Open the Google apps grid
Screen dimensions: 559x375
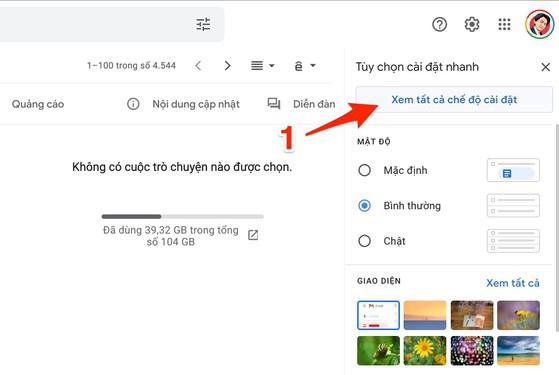coord(504,24)
